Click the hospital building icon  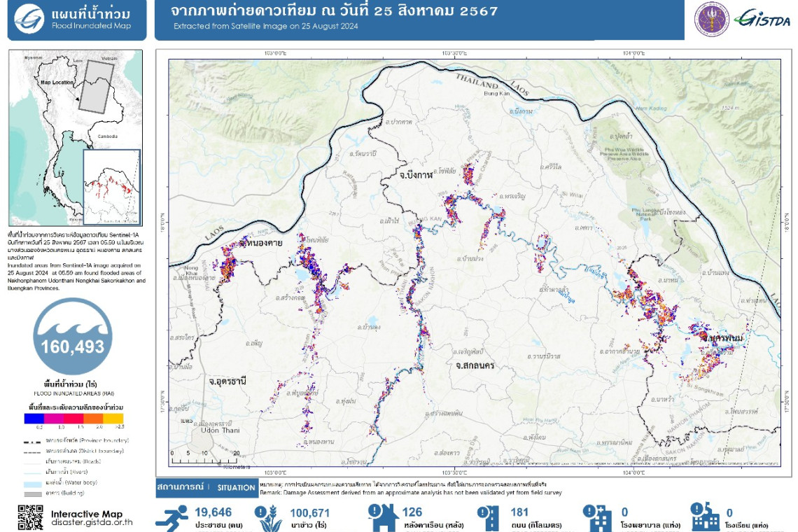coord(600,517)
